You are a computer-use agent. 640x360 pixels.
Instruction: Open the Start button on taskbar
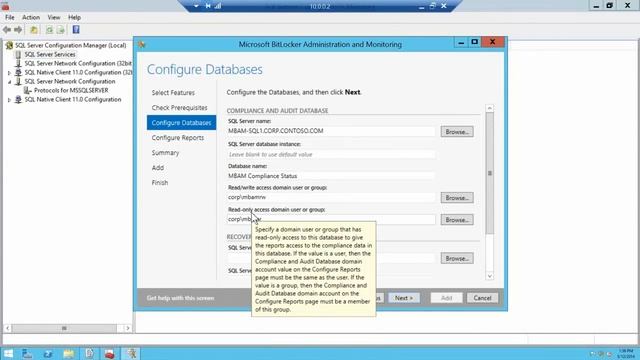[x=8, y=353]
